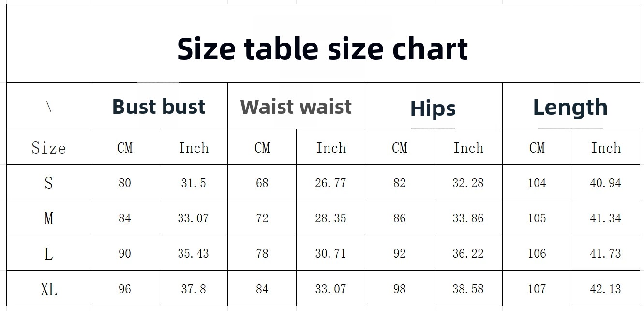Select waist CM value 68

(262, 183)
